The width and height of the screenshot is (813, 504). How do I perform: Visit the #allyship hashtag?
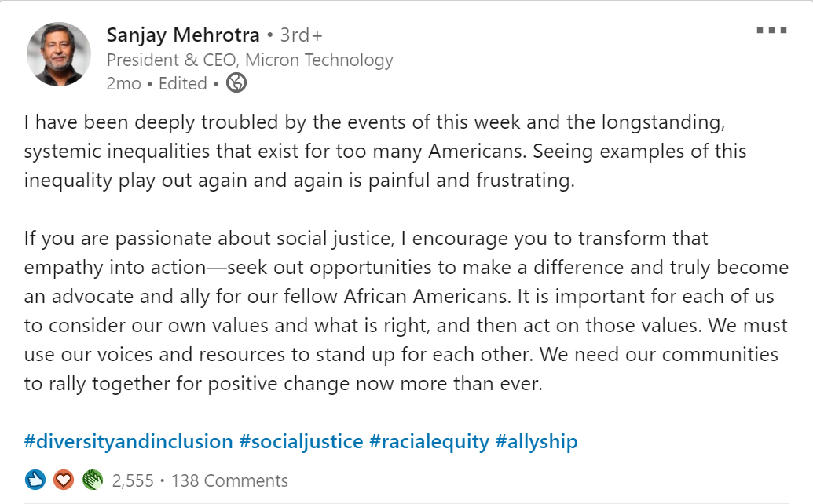[x=537, y=442]
